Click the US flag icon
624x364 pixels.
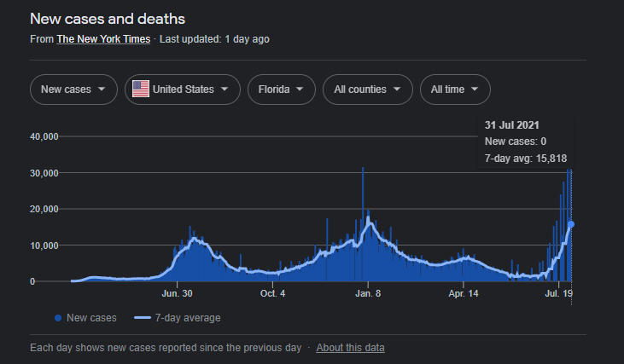141,90
